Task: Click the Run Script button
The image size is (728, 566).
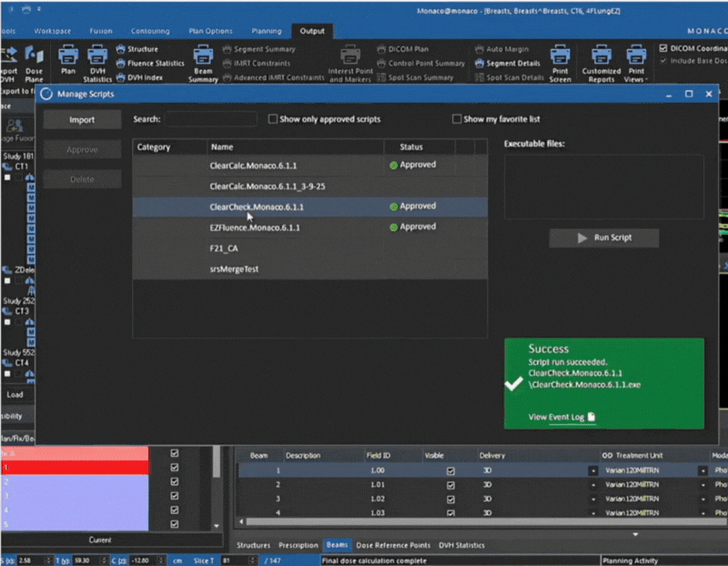Action: [x=604, y=238]
